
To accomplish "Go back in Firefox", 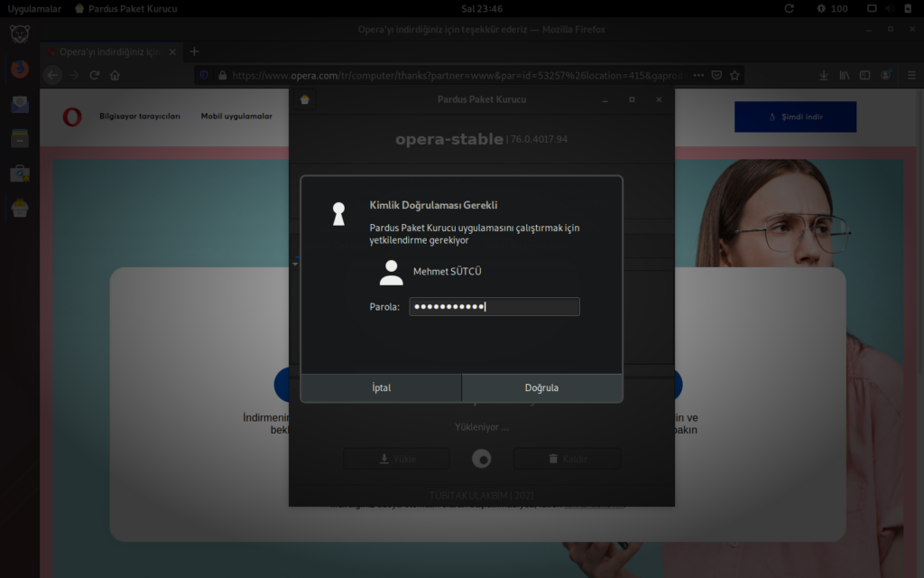I will pyautogui.click(x=53, y=76).
